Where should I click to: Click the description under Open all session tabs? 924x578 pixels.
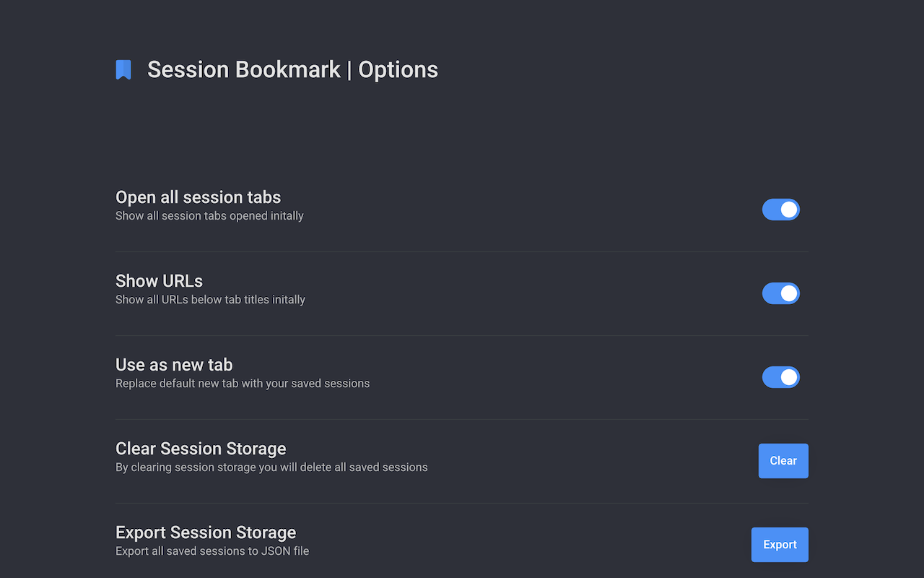[x=209, y=215]
